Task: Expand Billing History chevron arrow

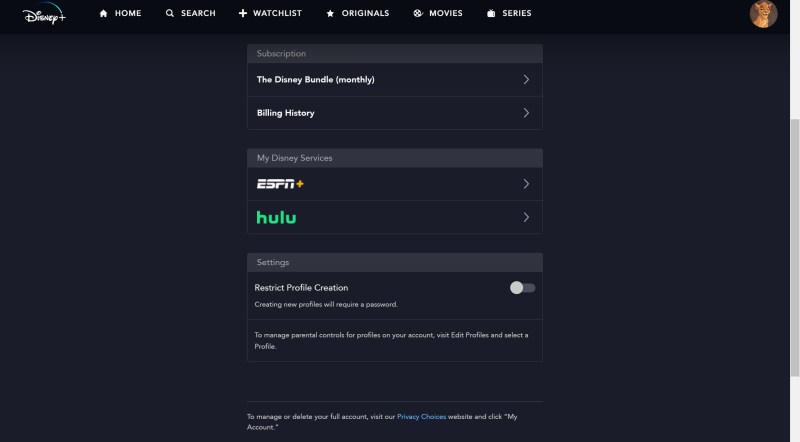Action: (526, 113)
